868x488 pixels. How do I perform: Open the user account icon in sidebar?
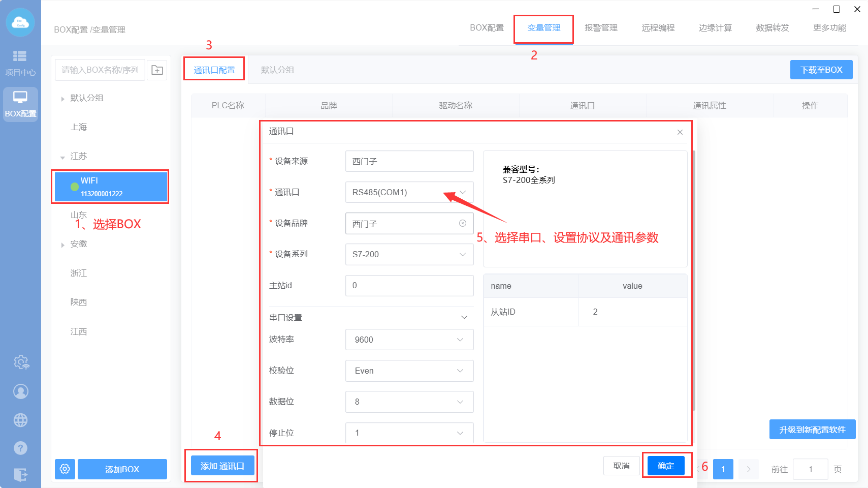tap(21, 391)
